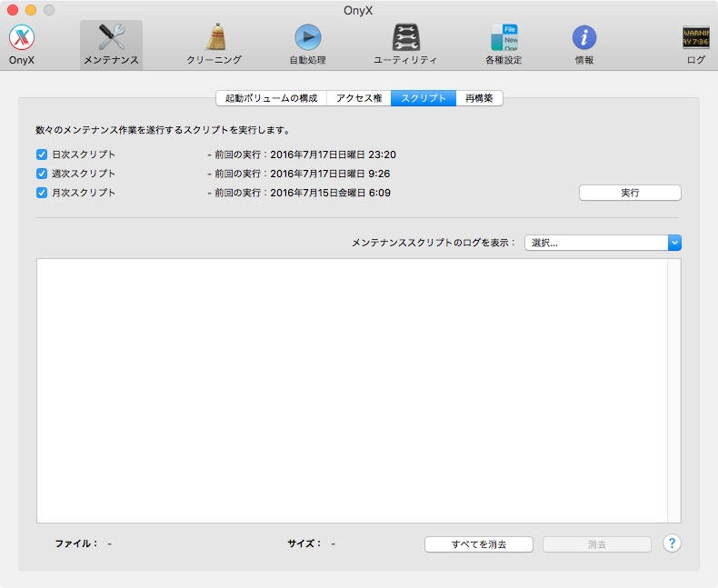This screenshot has width=718, height=588.
Task: Click the disabled 消去 button
Action: pyautogui.click(x=596, y=544)
